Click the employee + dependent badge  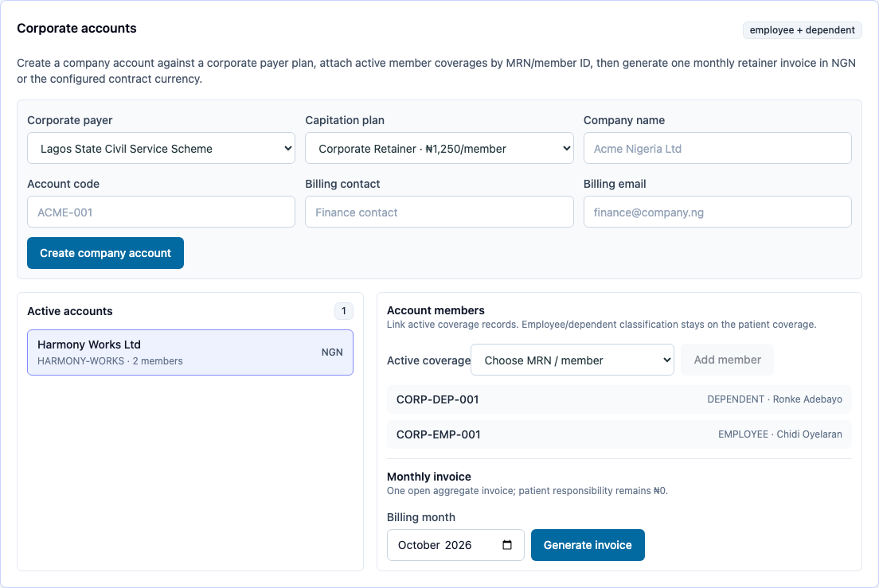point(802,30)
